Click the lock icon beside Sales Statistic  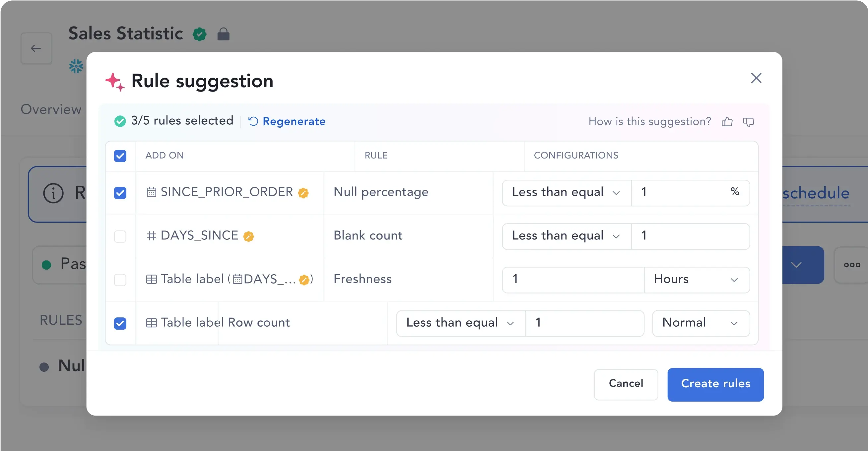223,34
